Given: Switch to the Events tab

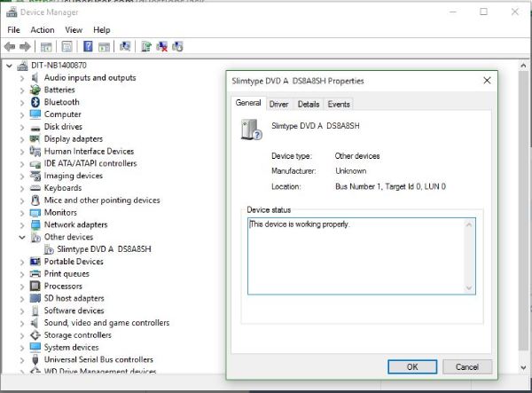Looking at the screenshot, I should [339, 104].
